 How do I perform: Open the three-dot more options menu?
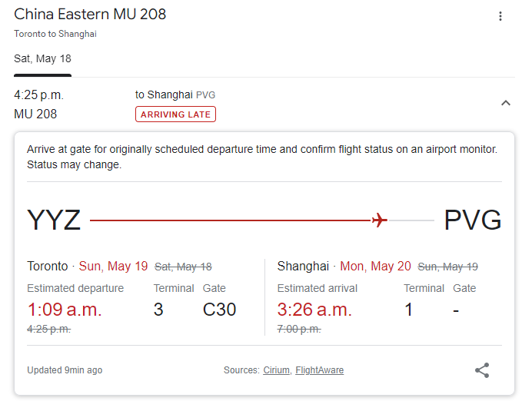click(500, 16)
